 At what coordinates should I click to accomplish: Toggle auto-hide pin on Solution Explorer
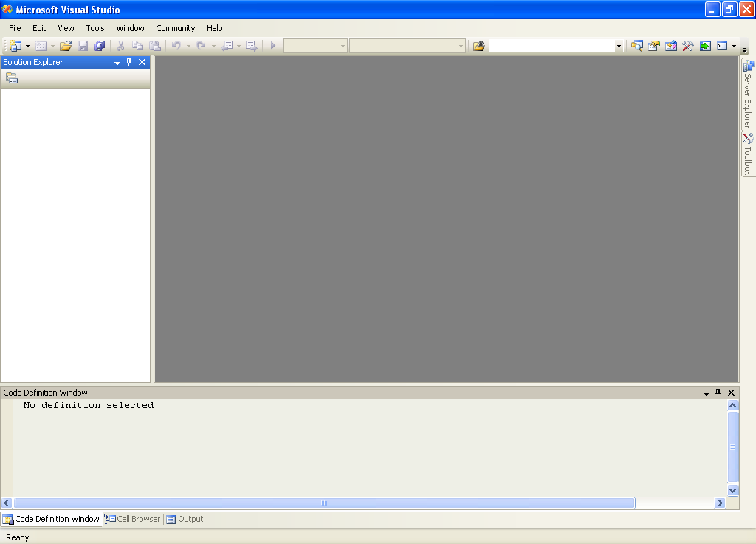click(x=128, y=62)
